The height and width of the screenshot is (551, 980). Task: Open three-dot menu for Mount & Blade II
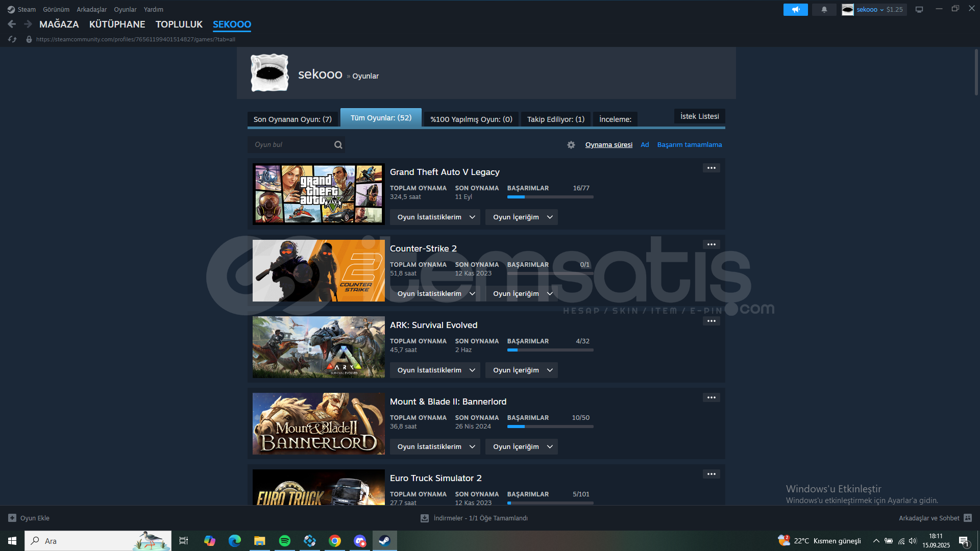click(711, 397)
